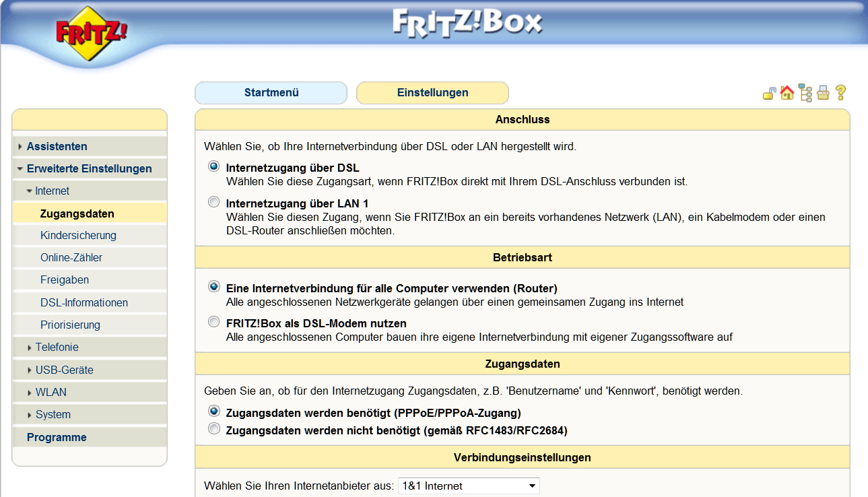Expand the Telefonie menu

click(x=30, y=347)
